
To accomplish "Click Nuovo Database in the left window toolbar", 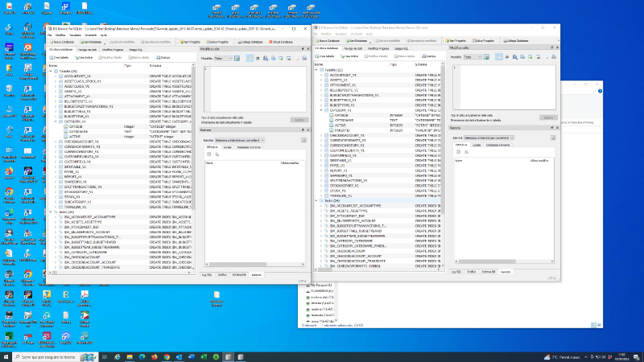I will (63, 42).
